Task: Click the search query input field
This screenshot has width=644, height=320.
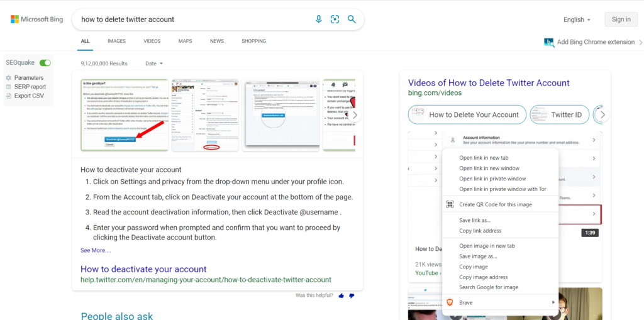Action: [193, 19]
